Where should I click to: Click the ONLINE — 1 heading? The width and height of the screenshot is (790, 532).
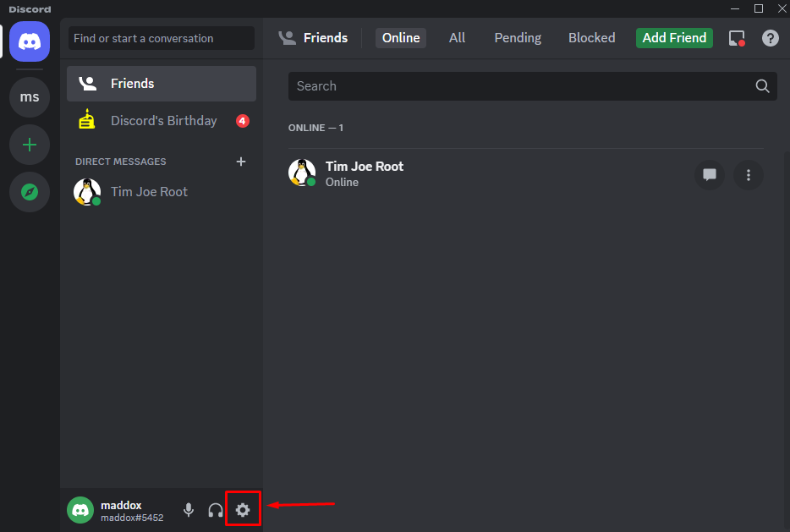(315, 128)
